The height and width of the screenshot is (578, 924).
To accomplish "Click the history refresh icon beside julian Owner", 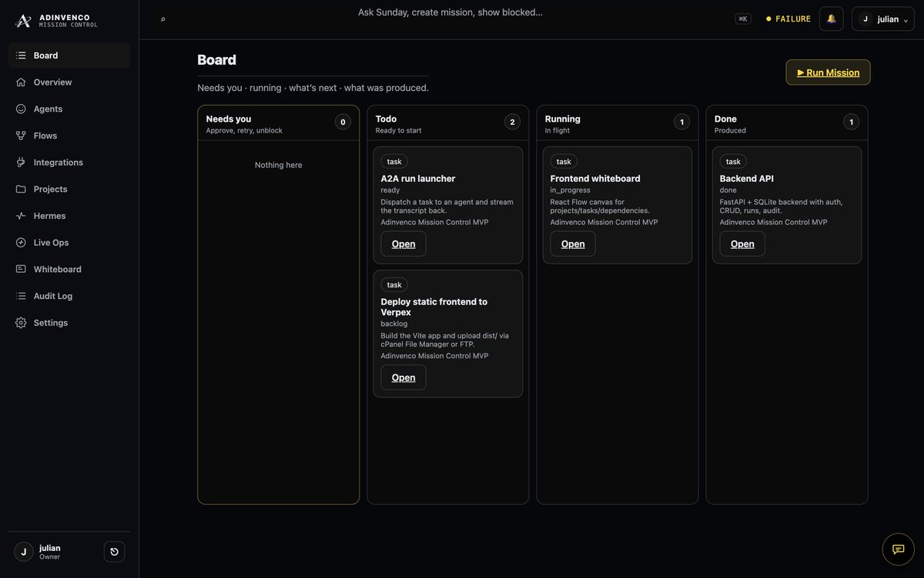I will tap(114, 552).
